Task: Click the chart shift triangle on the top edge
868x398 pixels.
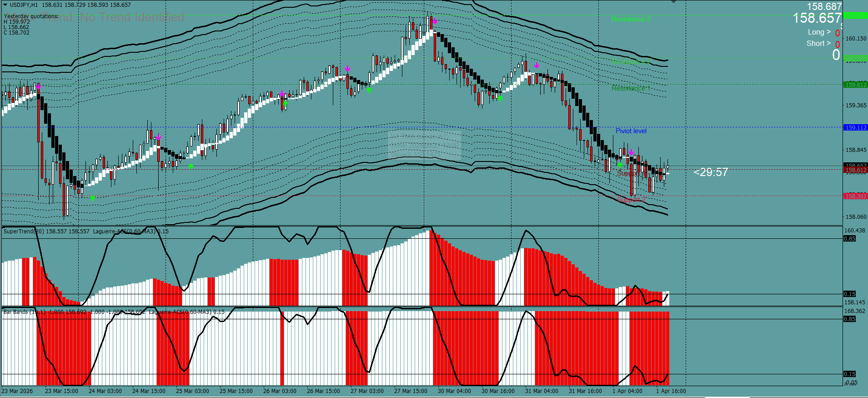Action: point(674,2)
